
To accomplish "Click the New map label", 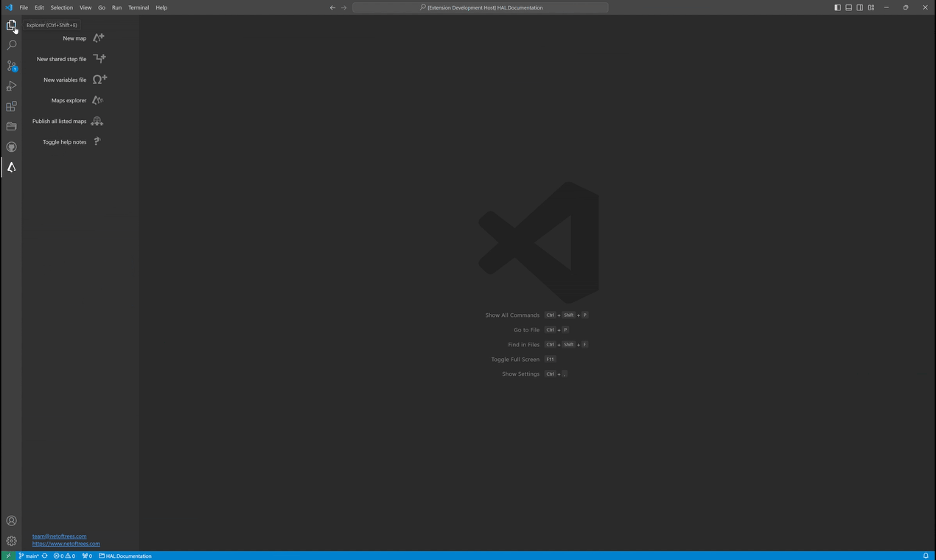I will click(74, 38).
